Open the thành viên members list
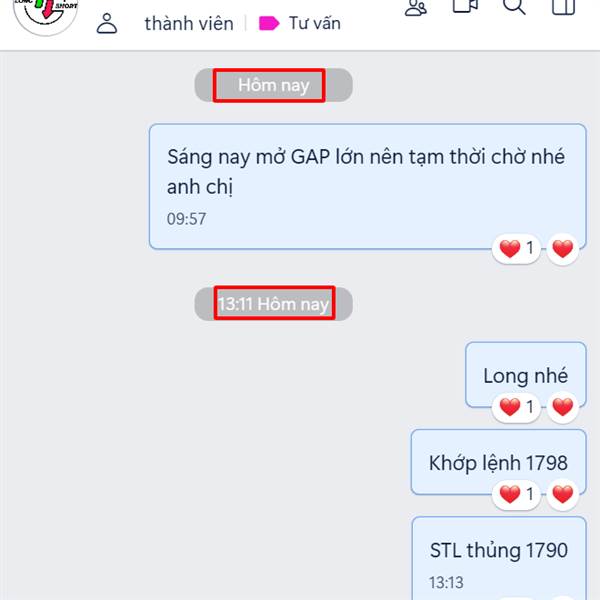The image size is (600, 600). (189, 24)
